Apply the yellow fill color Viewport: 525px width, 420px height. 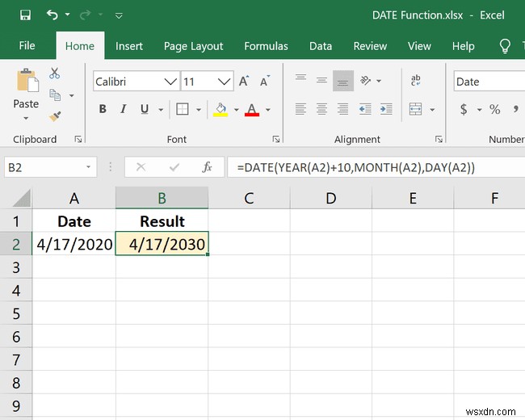(x=220, y=110)
